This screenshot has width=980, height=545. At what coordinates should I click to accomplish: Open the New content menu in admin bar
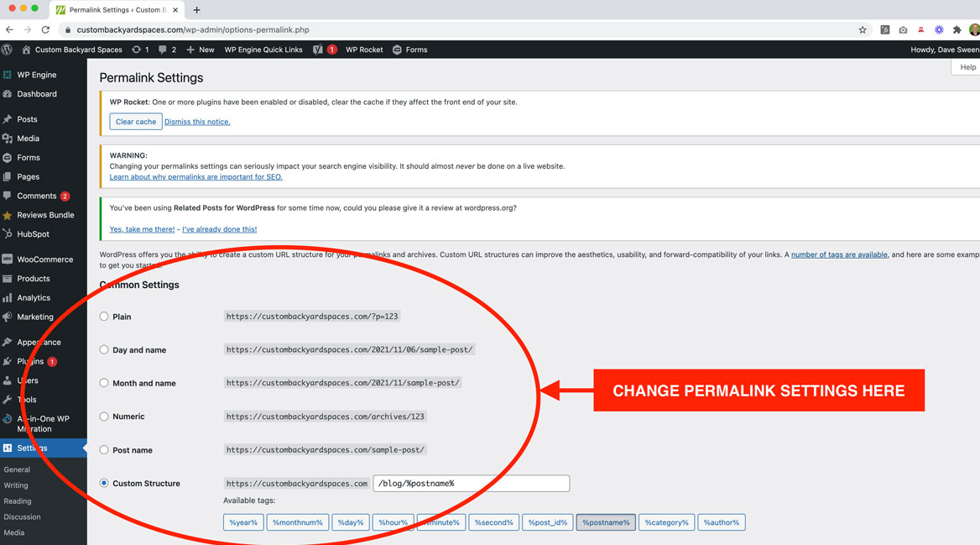201,50
